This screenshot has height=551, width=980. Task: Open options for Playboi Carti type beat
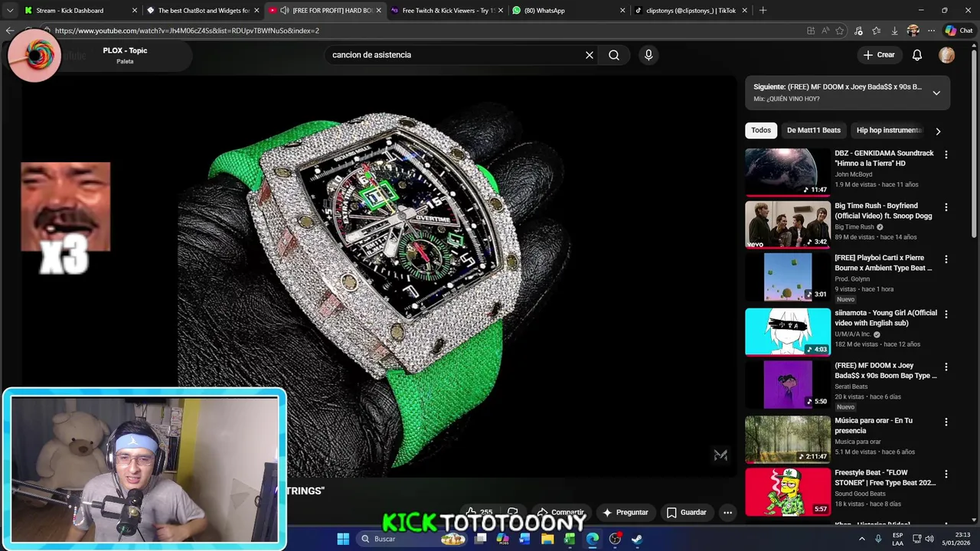pyautogui.click(x=946, y=259)
